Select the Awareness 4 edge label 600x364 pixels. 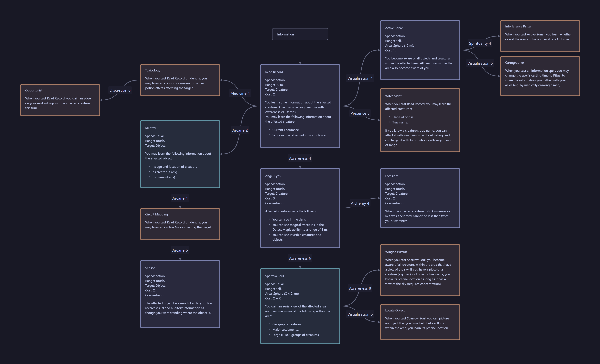point(300,158)
